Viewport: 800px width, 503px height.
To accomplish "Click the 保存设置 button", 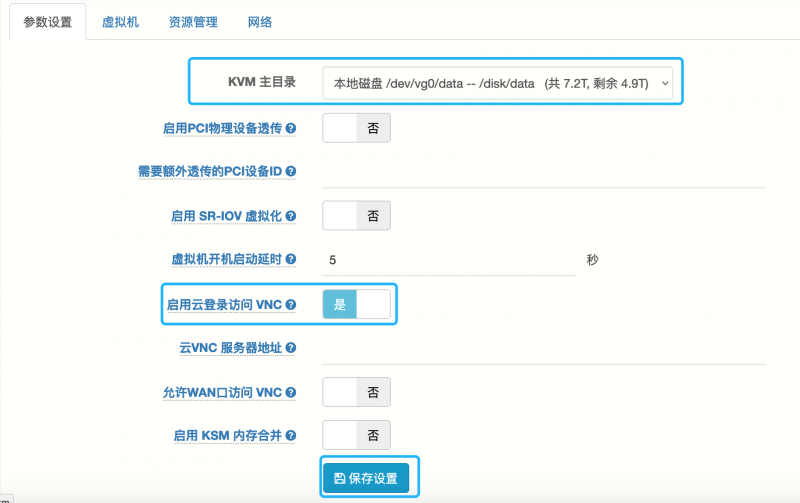I will (x=366, y=478).
